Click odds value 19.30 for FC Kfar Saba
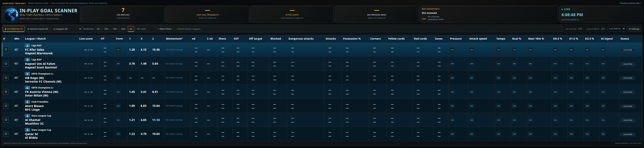 click(x=156, y=50)
